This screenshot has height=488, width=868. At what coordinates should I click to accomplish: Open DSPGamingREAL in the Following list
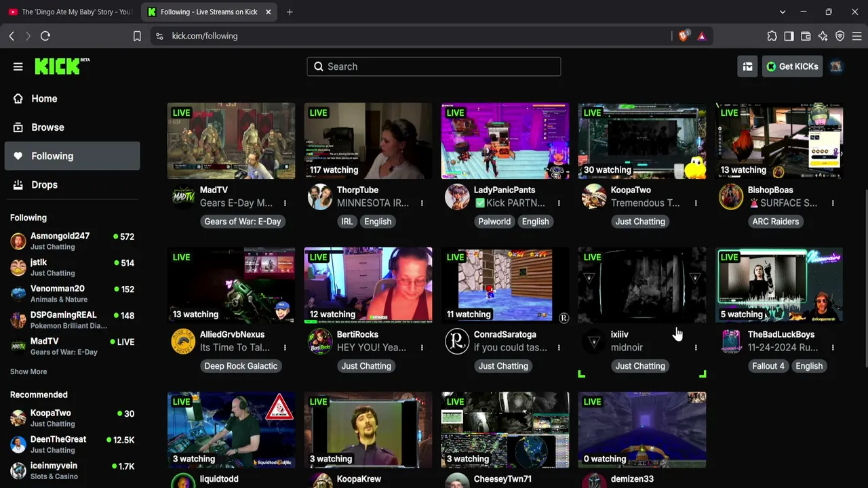(x=72, y=320)
